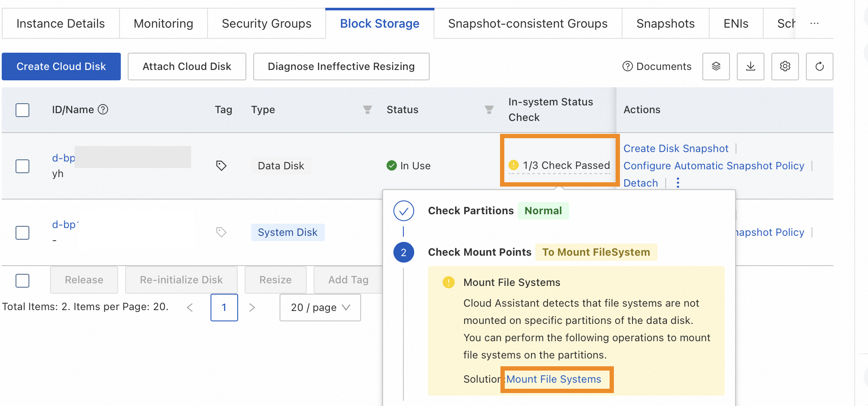Screen dimensions: 868x406
Task: Click the yellow warning icon by Mount File Systems
Action: click(449, 282)
